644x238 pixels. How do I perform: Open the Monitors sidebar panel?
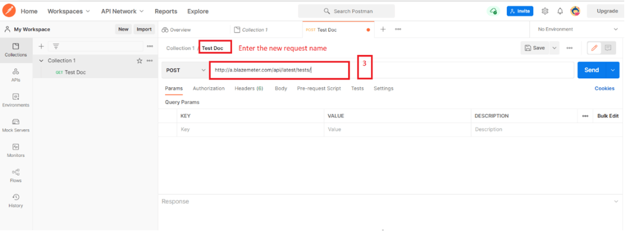[15, 150]
